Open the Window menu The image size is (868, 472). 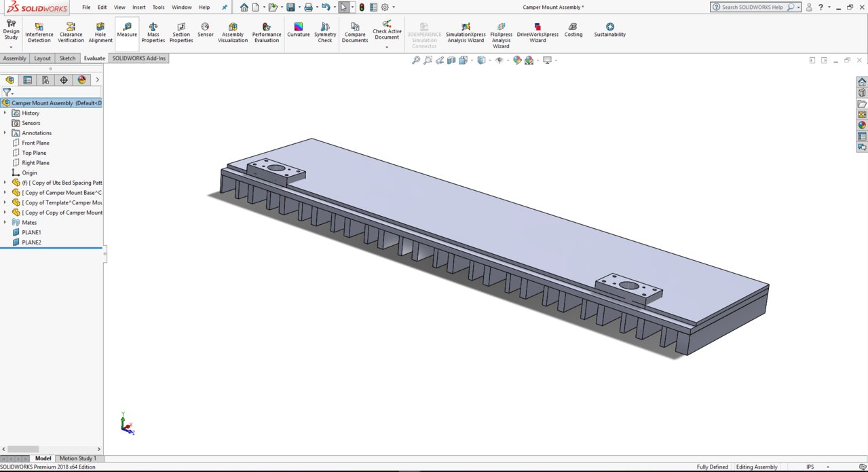(182, 7)
